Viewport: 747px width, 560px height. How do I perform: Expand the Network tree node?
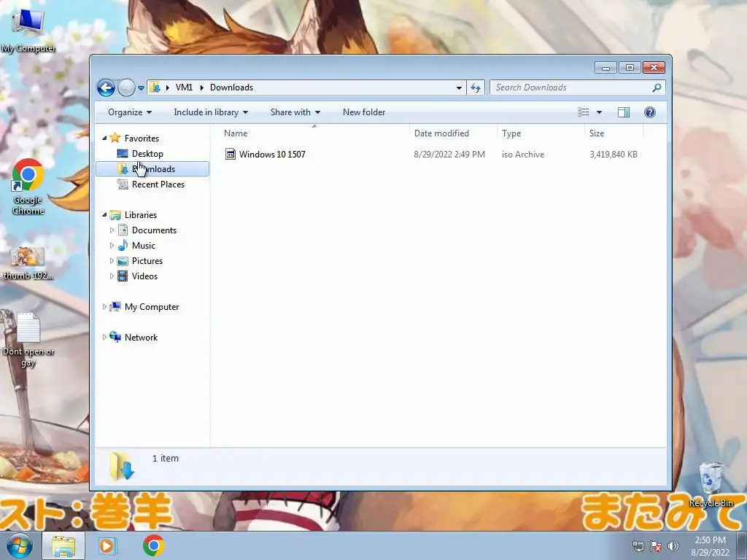click(x=104, y=337)
